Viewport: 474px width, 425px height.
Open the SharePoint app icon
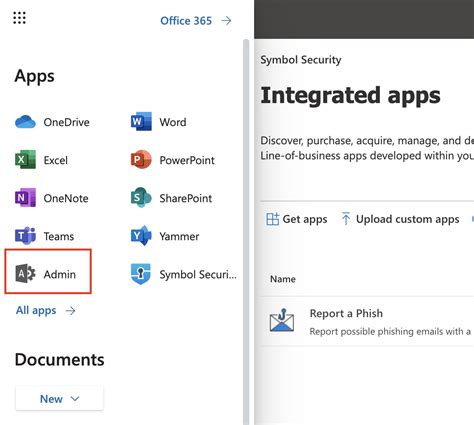pos(141,198)
